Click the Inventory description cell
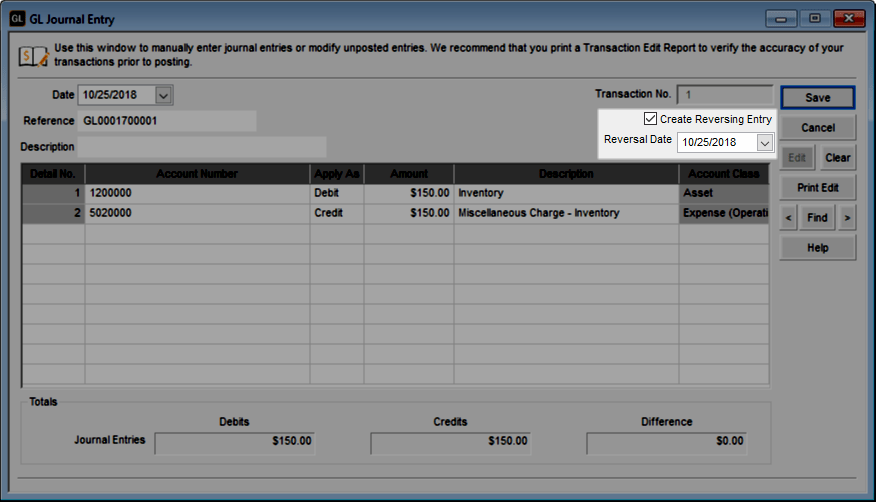 pos(566,193)
